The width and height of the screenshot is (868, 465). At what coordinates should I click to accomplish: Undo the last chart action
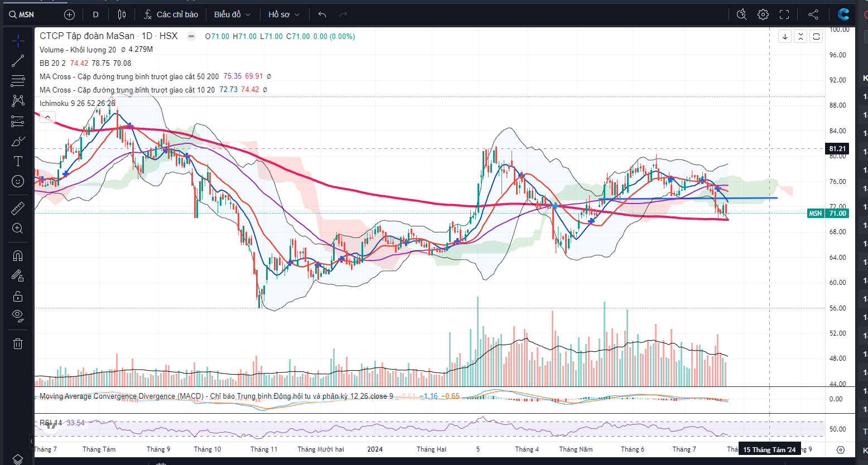pos(322,14)
